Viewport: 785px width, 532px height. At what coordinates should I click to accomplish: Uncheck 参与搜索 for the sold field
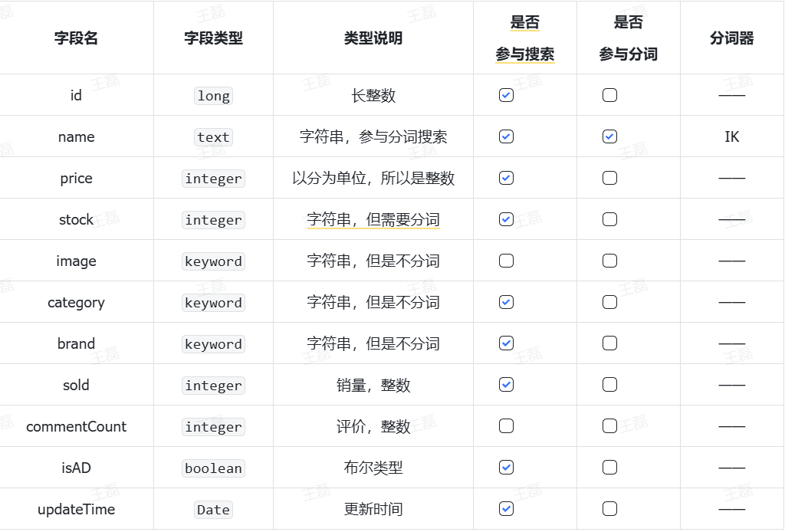click(506, 385)
